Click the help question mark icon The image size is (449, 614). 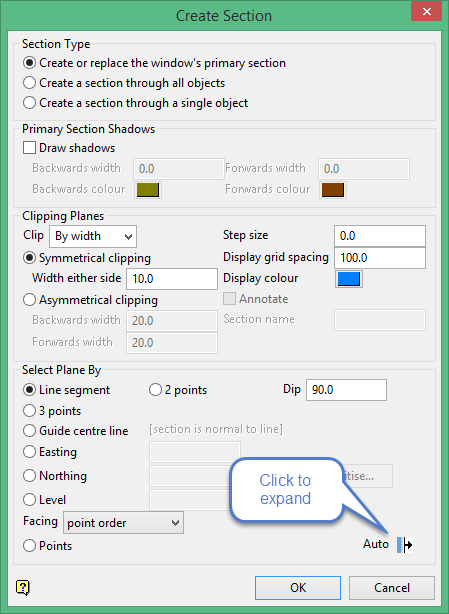pyautogui.click(x=23, y=587)
